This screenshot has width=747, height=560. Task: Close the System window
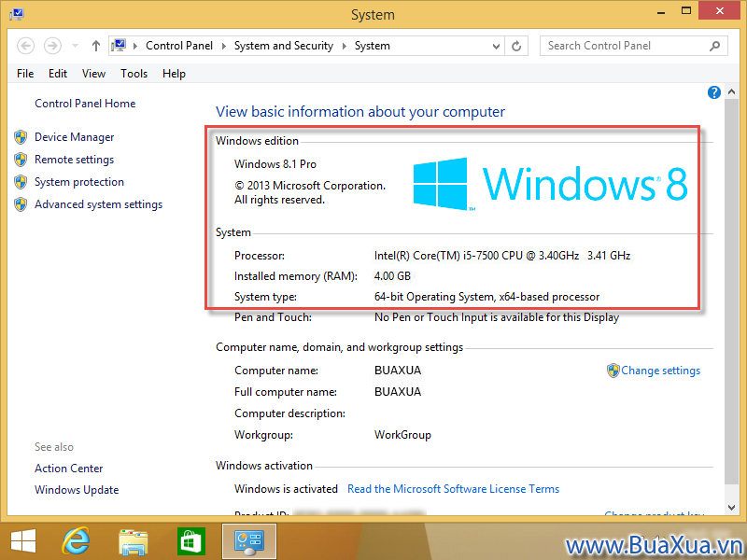click(x=719, y=10)
